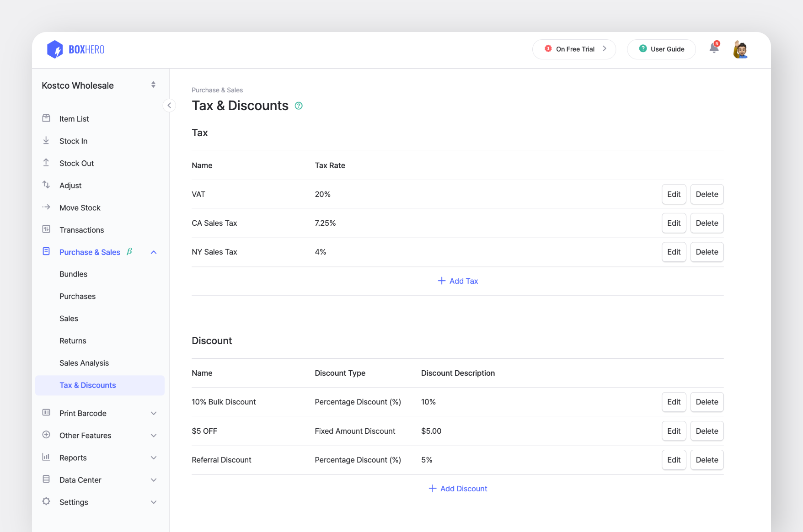803x532 pixels.
Task: Select the Item List icon
Action: 46,118
